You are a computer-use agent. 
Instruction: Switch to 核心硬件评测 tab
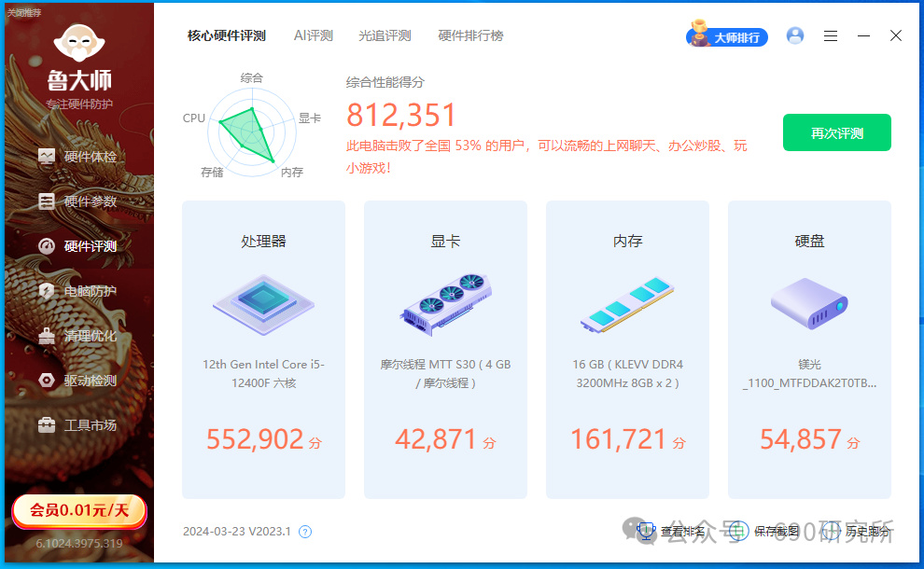pyautogui.click(x=227, y=36)
